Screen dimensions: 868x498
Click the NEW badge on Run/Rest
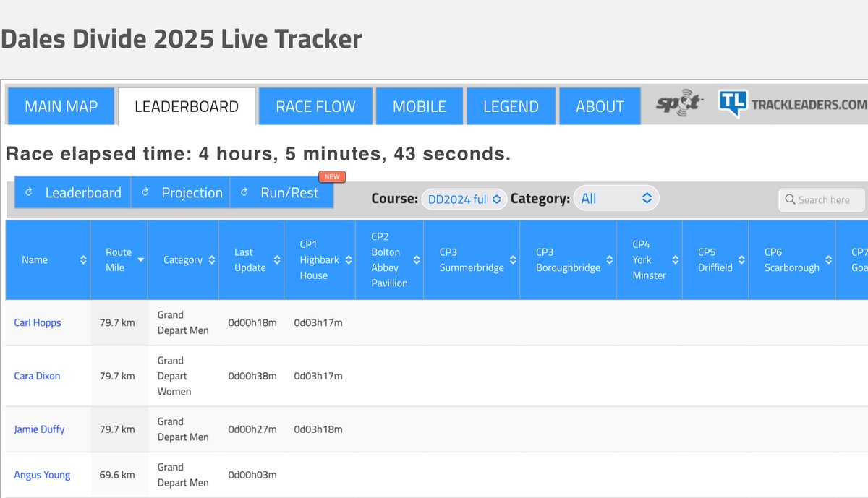332,176
